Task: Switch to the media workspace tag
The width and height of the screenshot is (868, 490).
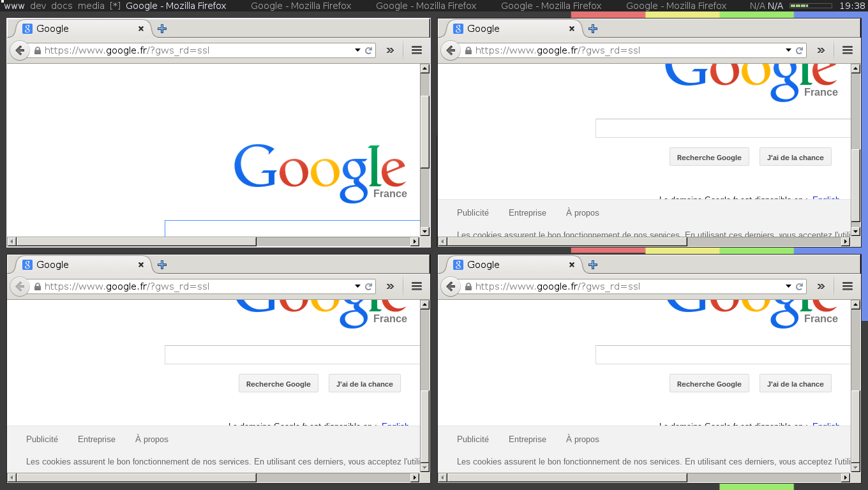Action: [x=91, y=6]
